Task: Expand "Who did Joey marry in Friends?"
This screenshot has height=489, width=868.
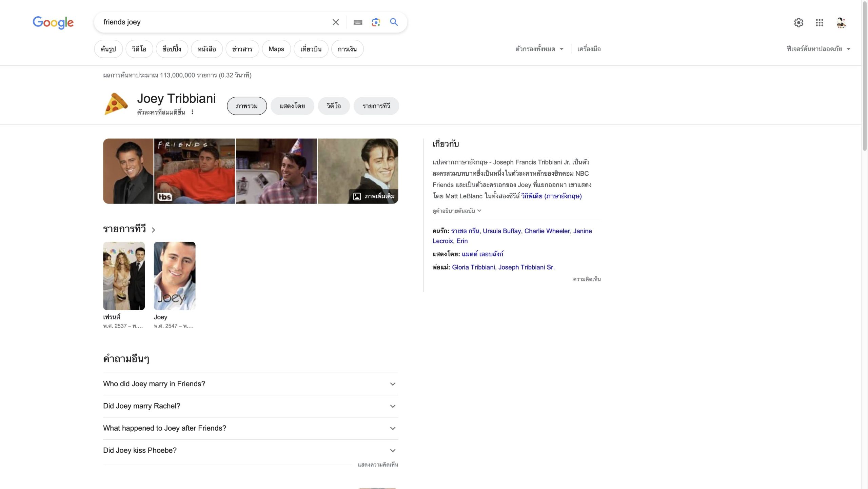Action: (250, 384)
